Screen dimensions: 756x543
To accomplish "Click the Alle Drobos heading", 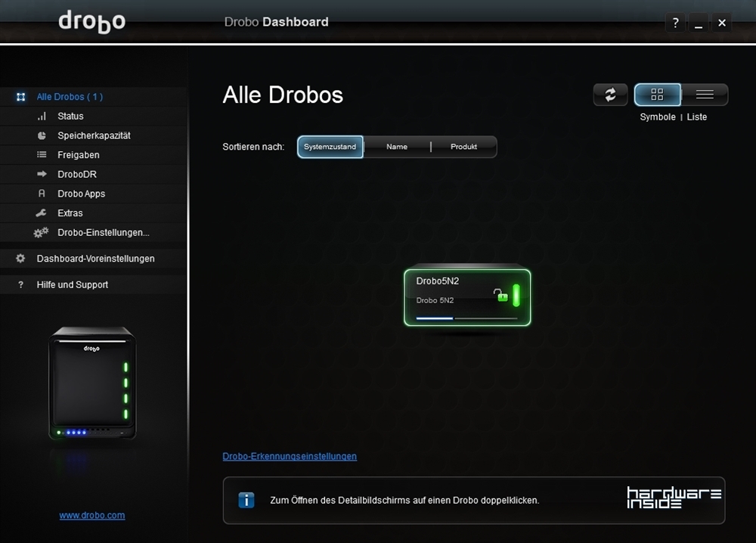I will [x=283, y=95].
